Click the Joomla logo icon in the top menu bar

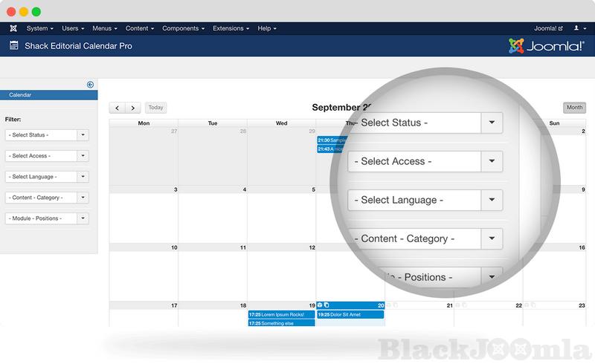pyautogui.click(x=13, y=28)
